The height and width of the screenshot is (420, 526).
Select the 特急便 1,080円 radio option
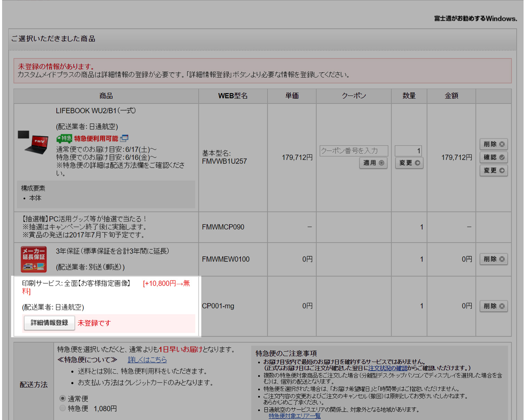coord(63,408)
